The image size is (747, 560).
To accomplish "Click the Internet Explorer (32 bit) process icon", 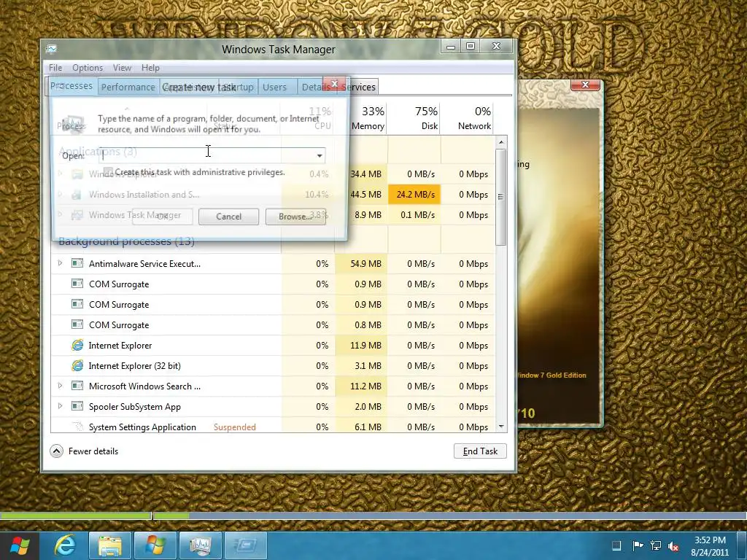I will coord(77,366).
